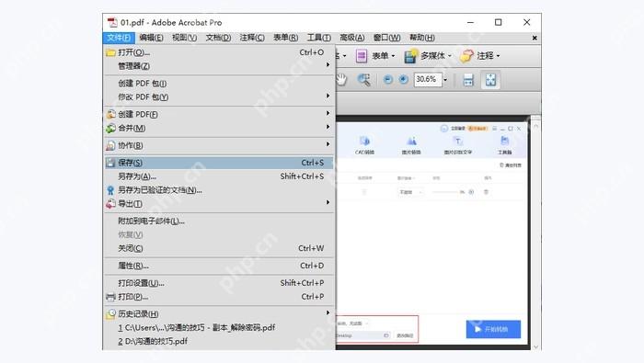Click the zoom in plus button
The image size is (644, 363).
tap(403, 80)
